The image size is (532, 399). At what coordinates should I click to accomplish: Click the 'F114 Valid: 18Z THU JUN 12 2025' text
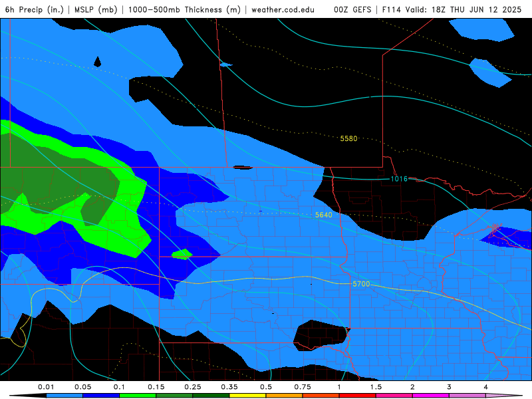[x=452, y=9]
